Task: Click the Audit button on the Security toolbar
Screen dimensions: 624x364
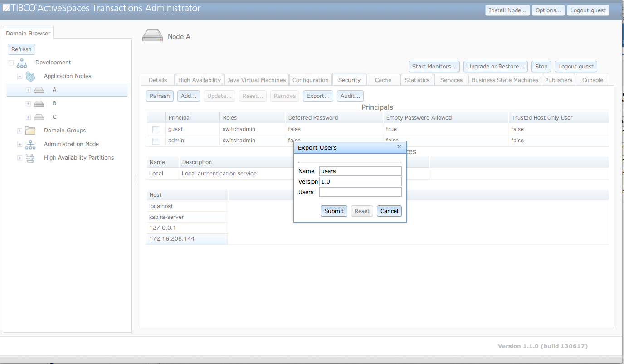Action: [350, 96]
